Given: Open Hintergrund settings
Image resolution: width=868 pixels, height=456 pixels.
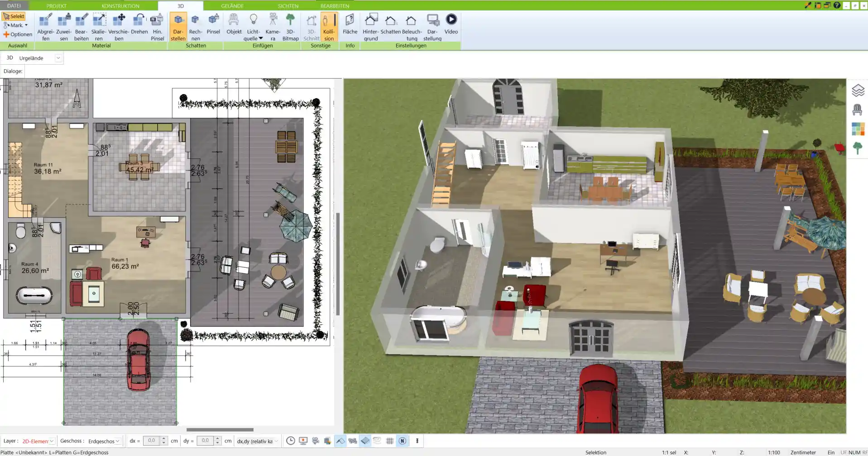Looking at the screenshot, I should pos(370,27).
